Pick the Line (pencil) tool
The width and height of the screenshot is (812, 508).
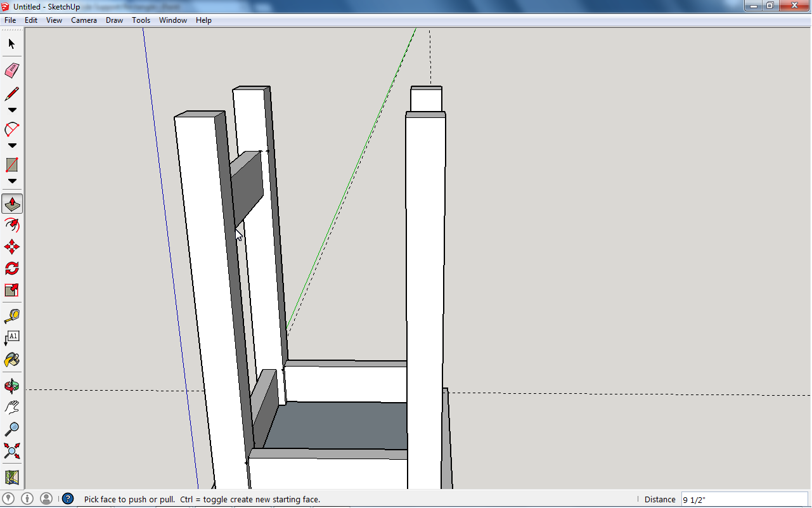pyautogui.click(x=11, y=93)
